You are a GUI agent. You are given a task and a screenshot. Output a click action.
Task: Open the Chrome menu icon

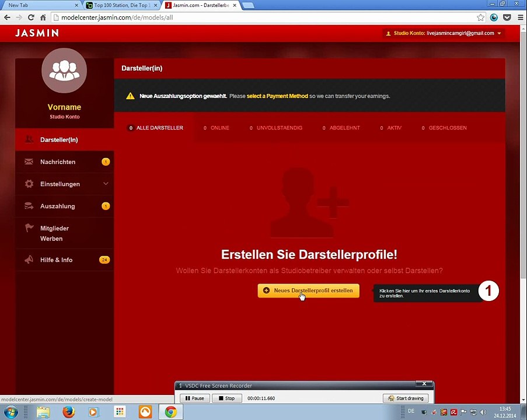(x=520, y=17)
